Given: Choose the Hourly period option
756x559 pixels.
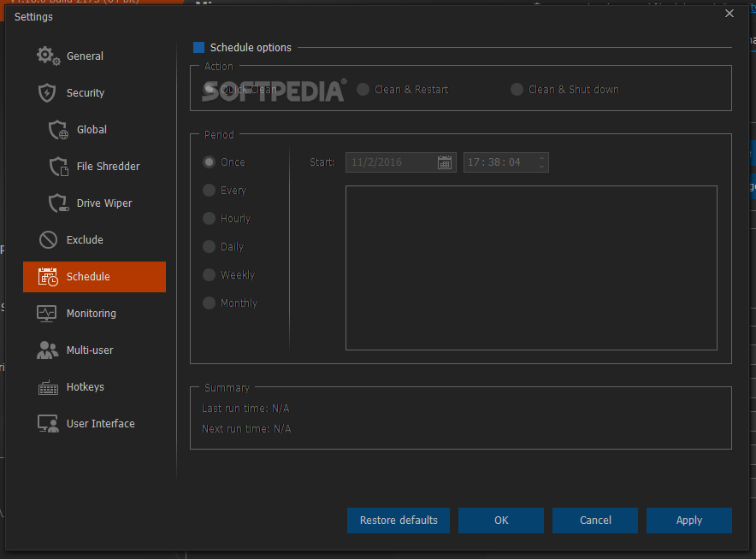Looking at the screenshot, I should coord(209,218).
